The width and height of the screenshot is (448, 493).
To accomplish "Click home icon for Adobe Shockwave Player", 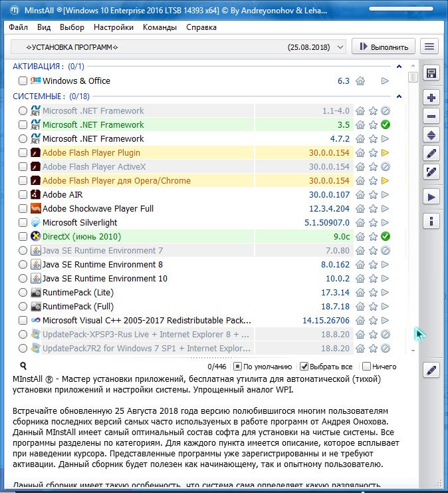I will pyautogui.click(x=360, y=208).
